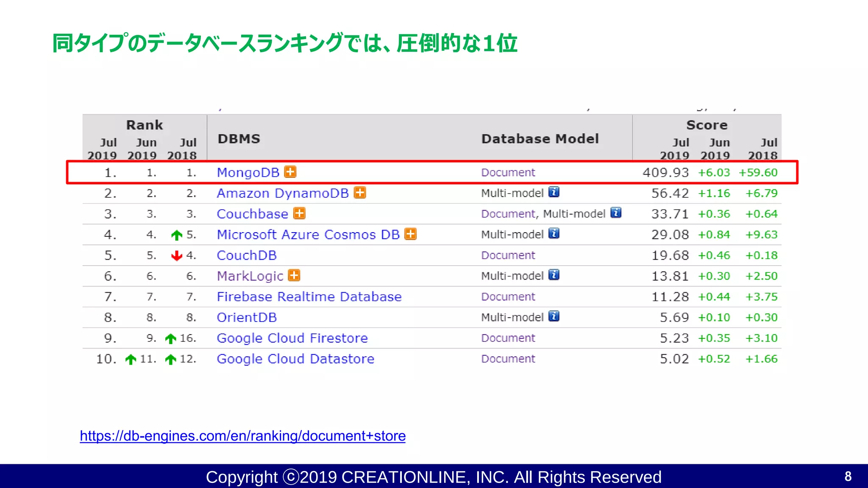Click MarkLogic score 13.81

670,276
